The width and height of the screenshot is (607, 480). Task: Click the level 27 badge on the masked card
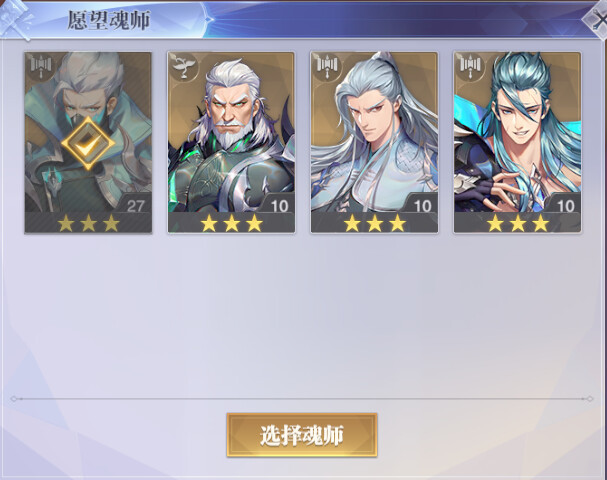[135, 206]
